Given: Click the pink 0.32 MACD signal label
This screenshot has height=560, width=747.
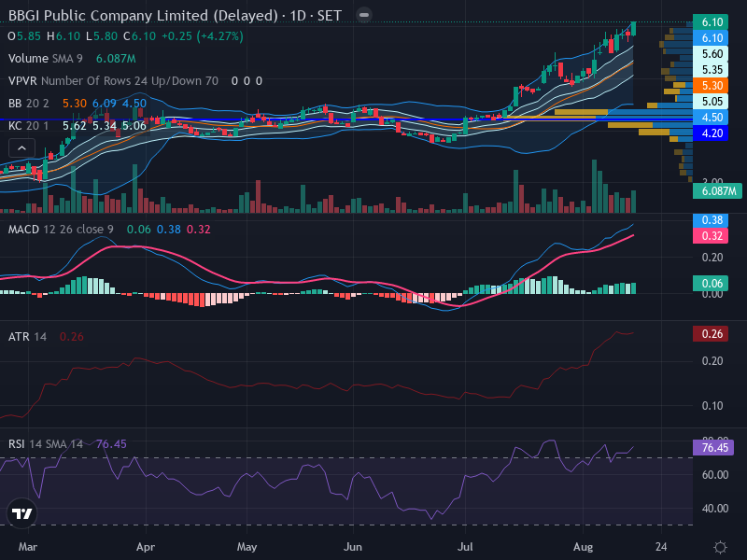Looking at the screenshot, I should (711, 236).
